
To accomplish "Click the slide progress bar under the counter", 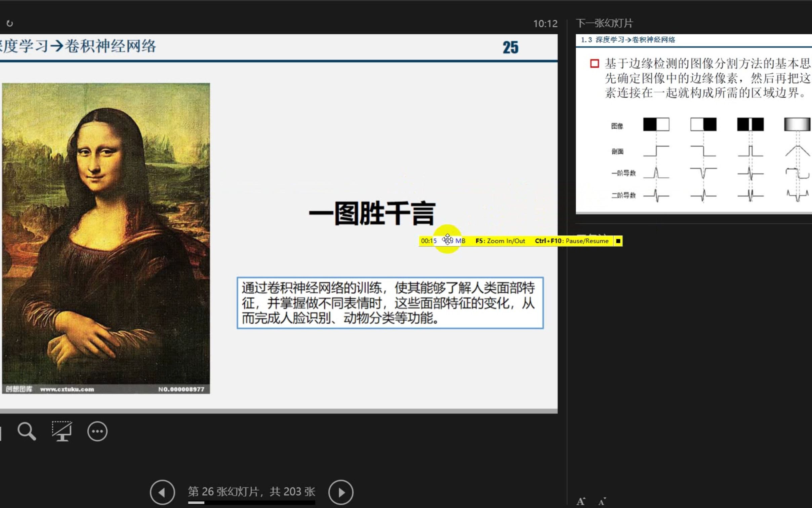I will pyautogui.click(x=251, y=503).
